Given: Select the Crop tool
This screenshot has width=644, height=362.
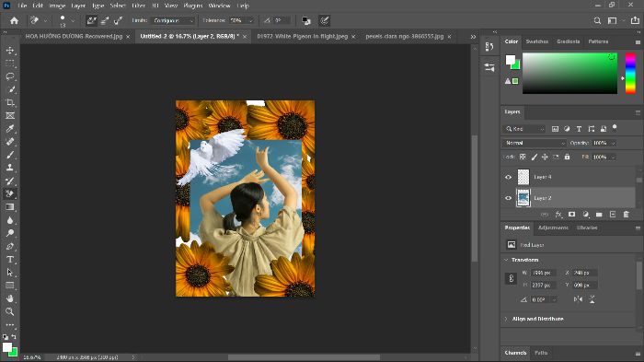Looking at the screenshot, I should [10, 102].
